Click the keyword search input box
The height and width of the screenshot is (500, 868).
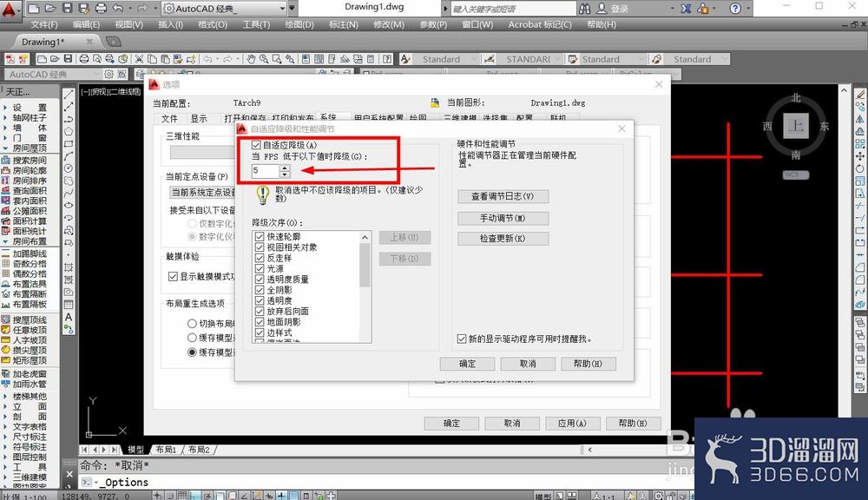coord(513,9)
